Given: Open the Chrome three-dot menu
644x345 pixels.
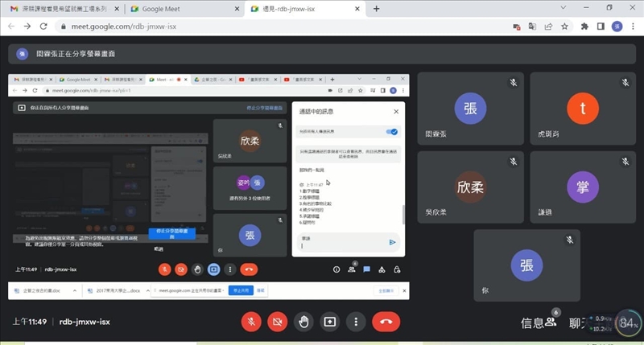Looking at the screenshot, I should coord(634,26).
